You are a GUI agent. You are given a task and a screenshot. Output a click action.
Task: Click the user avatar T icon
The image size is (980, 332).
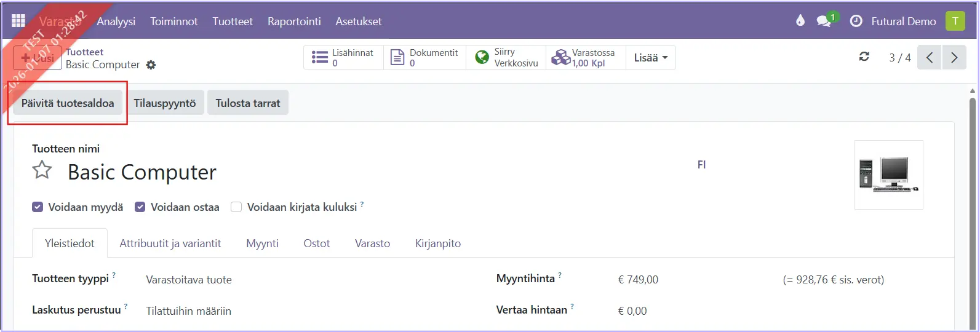tap(955, 21)
